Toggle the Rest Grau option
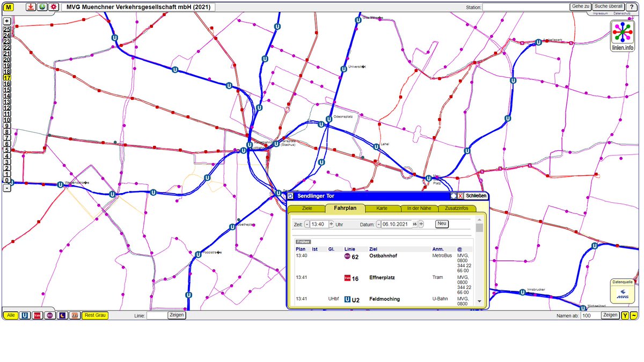Image resolution: width=644 pixels, height=362 pixels. point(95,315)
